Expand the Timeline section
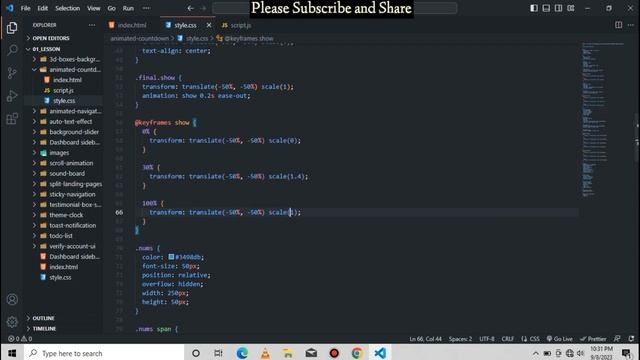640x360 pixels. 44,329
